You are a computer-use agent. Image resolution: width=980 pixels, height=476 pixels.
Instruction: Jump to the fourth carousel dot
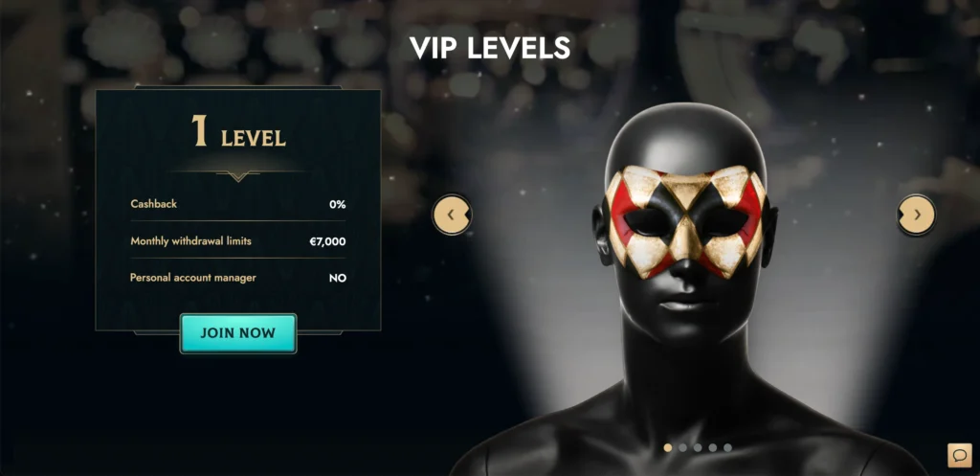pos(712,448)
